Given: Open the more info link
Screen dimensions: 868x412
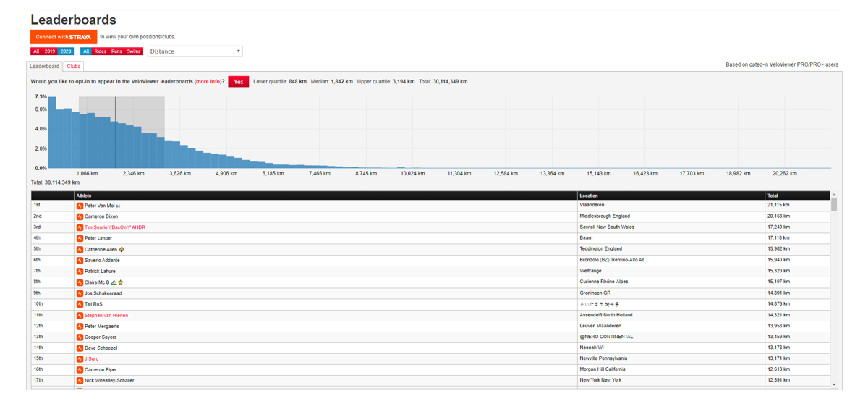Looking at the screenshot, I should pos(209,82).
